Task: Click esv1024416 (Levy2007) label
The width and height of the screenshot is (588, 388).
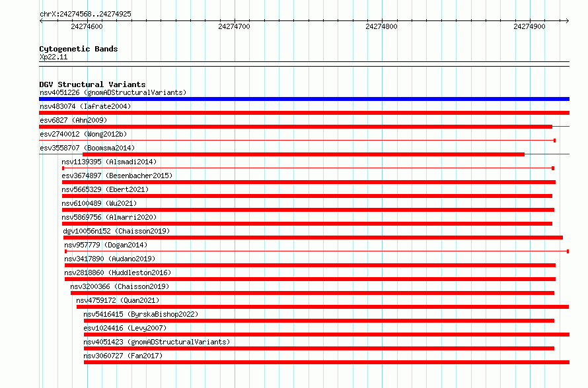Action: [x=125, y=328]
